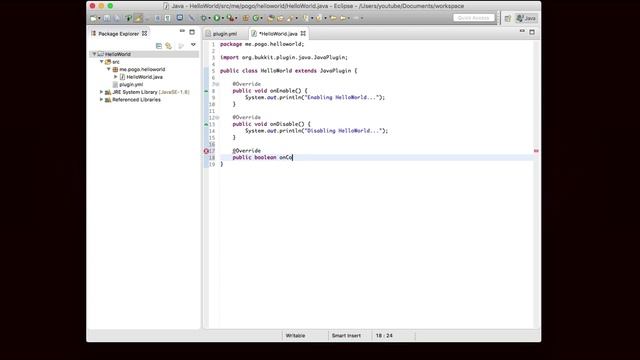Collapse the HelloWorld project tree node

pyautogui.click(x=94, y=54)
